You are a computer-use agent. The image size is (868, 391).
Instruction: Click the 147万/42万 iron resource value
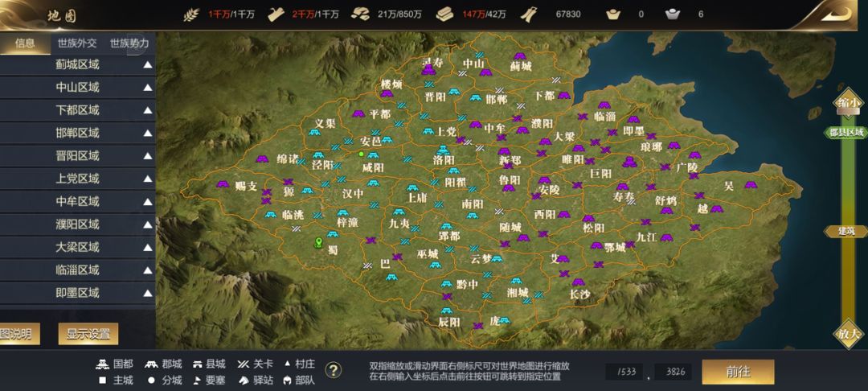point(484,14)
